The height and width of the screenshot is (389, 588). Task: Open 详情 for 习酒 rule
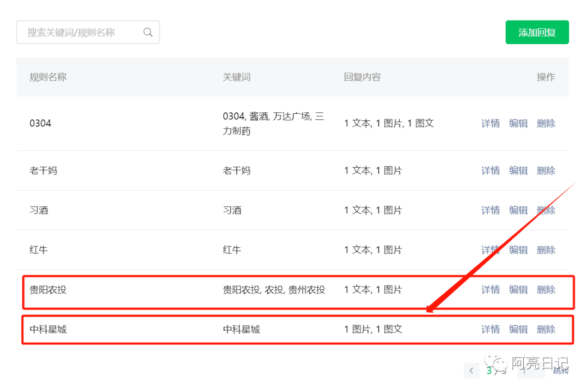click(x=491, y=210)
